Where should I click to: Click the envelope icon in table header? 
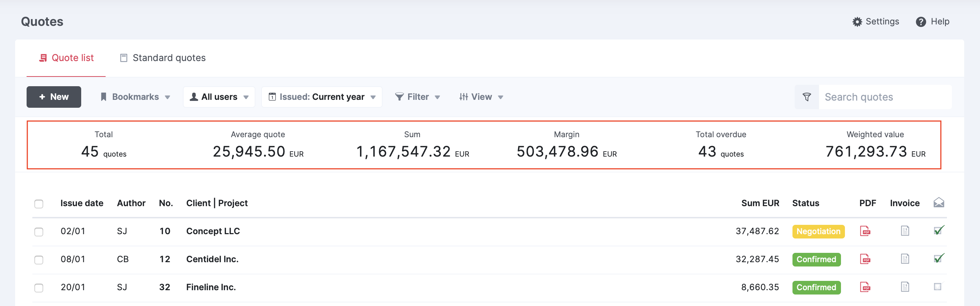point(939,203)
